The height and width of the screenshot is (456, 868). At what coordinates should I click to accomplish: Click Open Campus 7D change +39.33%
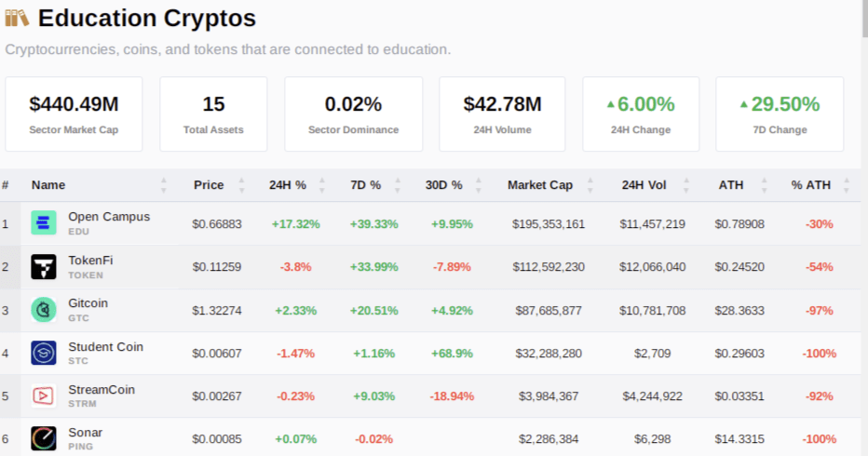pyautogui.click(x=373, y=224)
